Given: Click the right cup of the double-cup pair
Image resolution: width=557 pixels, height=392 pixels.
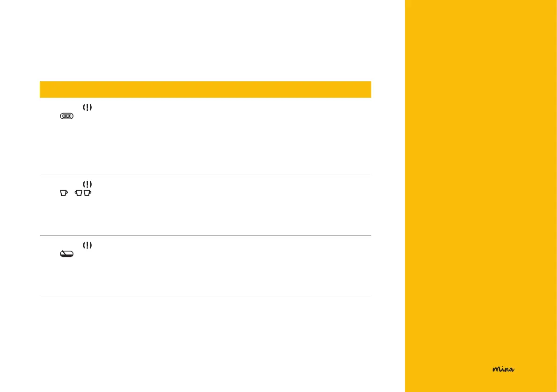Looking at the screenshot, I should (87, 193).
